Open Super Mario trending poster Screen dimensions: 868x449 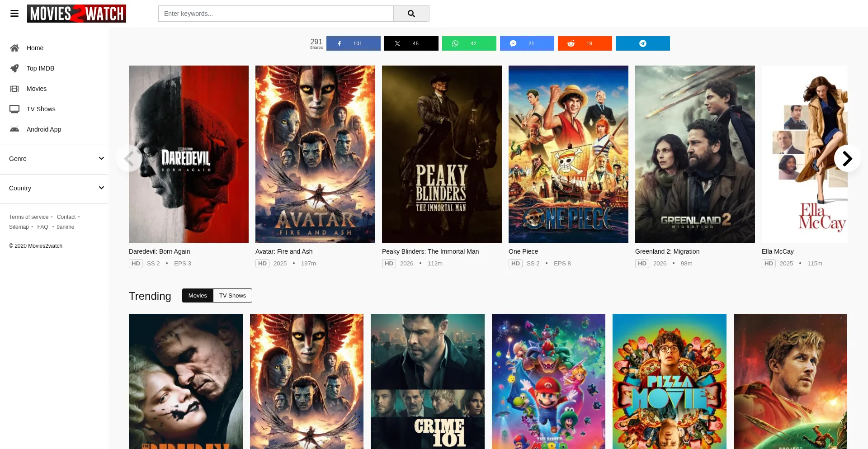click(x=548, y=382)
